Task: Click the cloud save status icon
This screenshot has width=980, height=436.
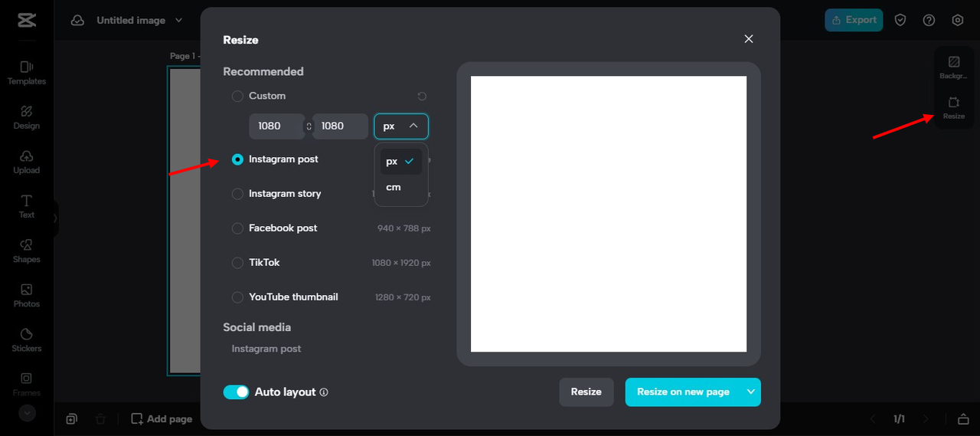Action: coord(77,21)
